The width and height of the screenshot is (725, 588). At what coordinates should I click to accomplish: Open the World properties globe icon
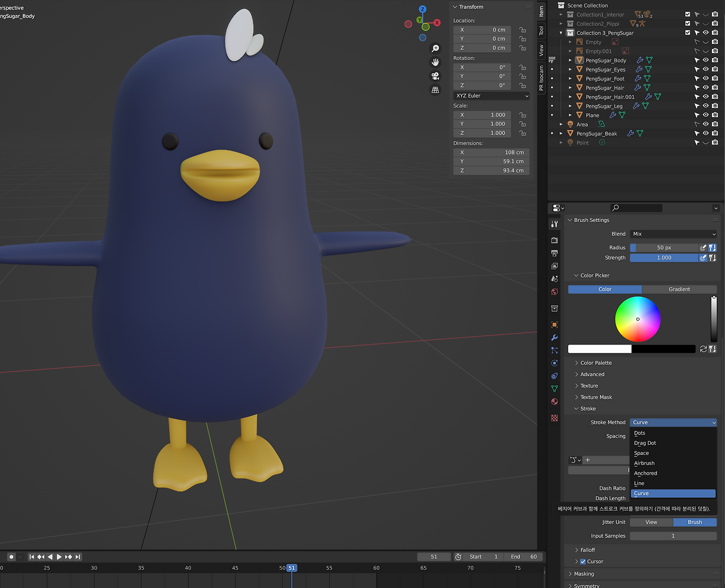[555, 292]
